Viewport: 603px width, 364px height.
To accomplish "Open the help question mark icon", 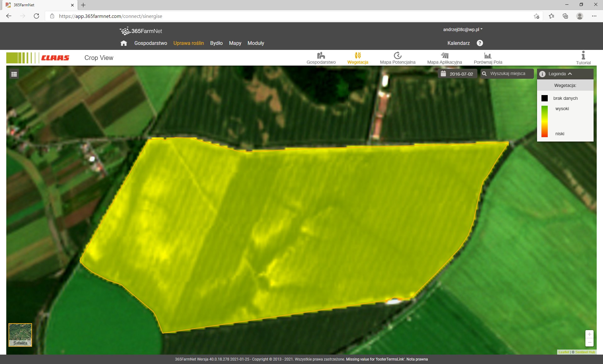I will coord(480,43).
